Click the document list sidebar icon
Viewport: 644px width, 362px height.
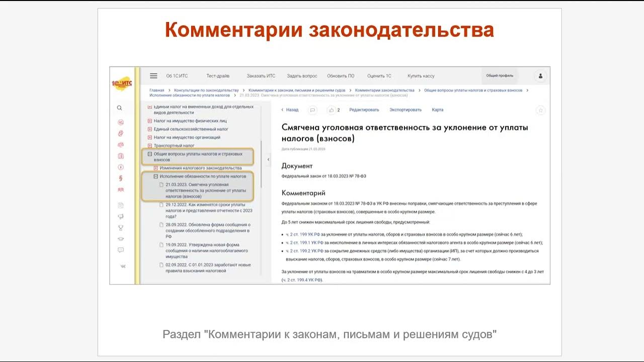[121, 205]
